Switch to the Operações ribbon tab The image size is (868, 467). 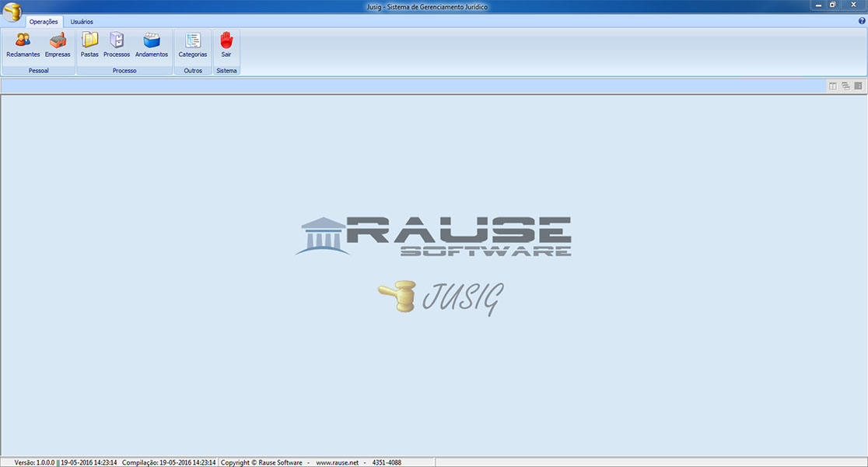pyautogui.click(x=44, y=22)
